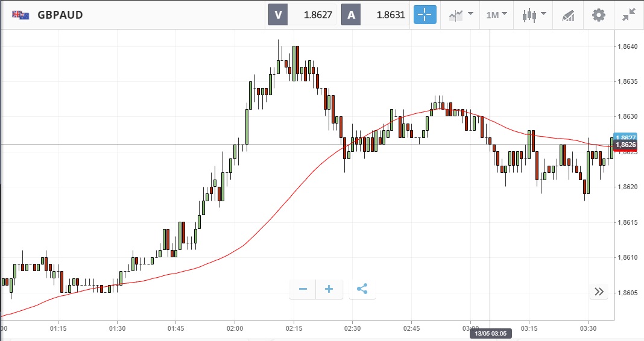The image size is (644, 341).
Task: Open chart settings gear
Action: [598, 15]
